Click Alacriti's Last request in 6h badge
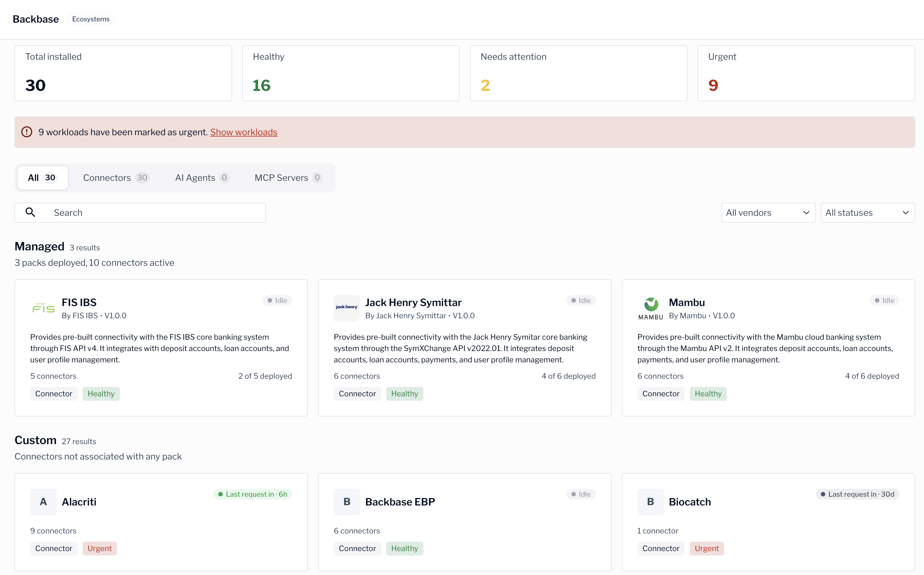The height and width of the screenshot is (575, 924). click(253, 494)
